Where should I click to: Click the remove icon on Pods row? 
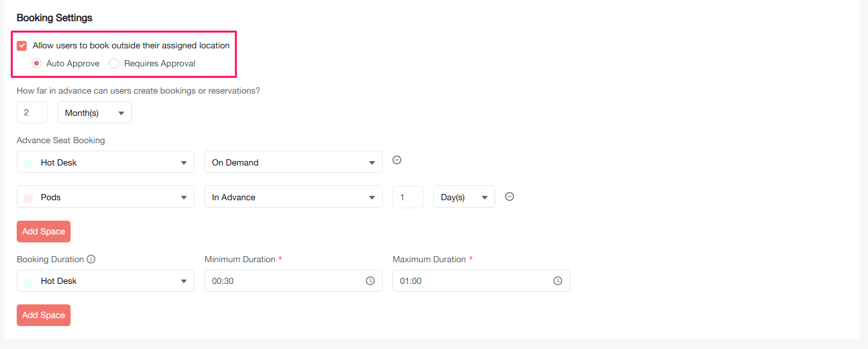[x=510, y=197]
